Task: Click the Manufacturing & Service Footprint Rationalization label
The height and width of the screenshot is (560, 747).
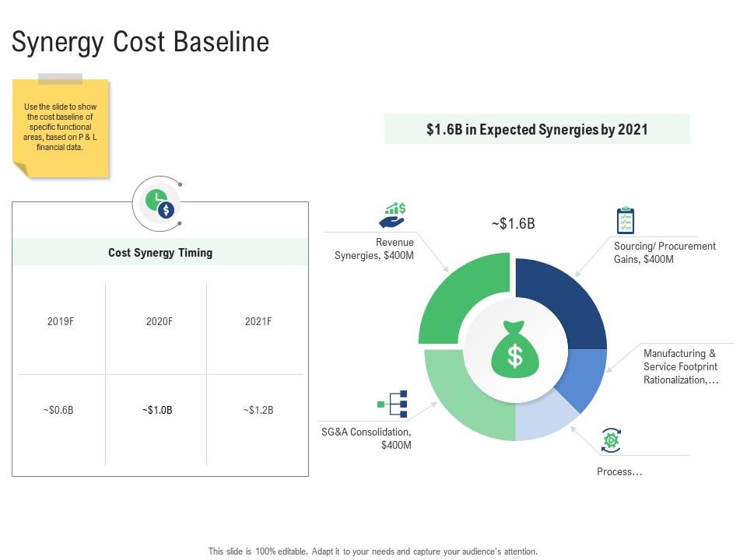Action: click(x=681, y=366)
